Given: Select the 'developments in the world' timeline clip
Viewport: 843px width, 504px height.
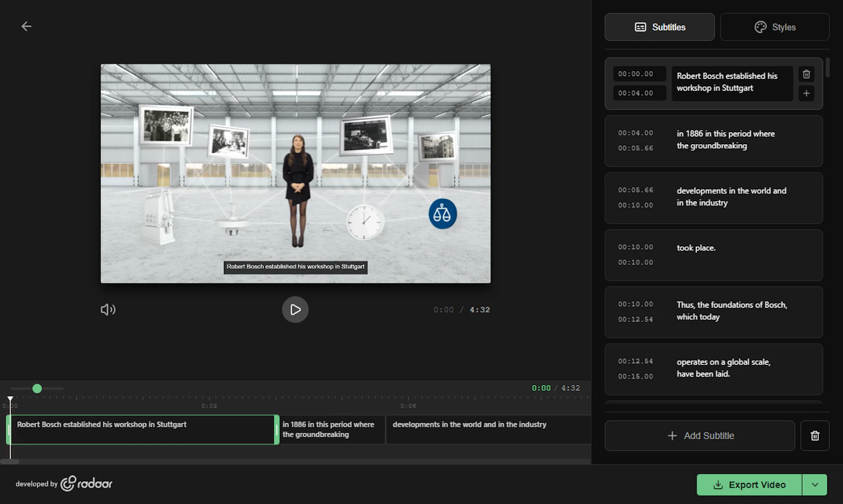Looking at the screenshot, I should click(x=488, y=429).
